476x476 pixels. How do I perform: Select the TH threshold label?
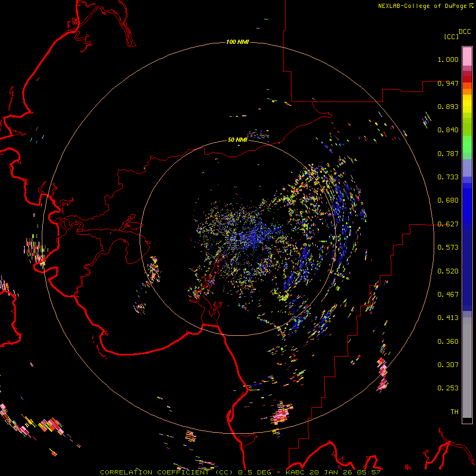tap(454, 411)
